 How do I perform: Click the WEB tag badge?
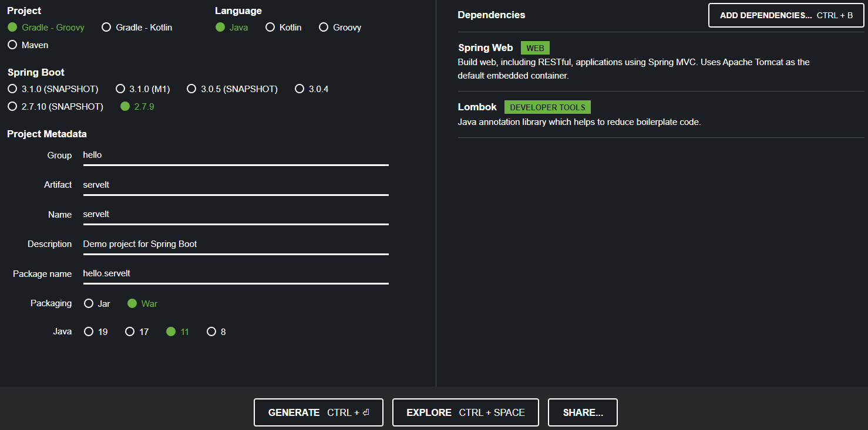pyautogui.click(x=535, y=49)
